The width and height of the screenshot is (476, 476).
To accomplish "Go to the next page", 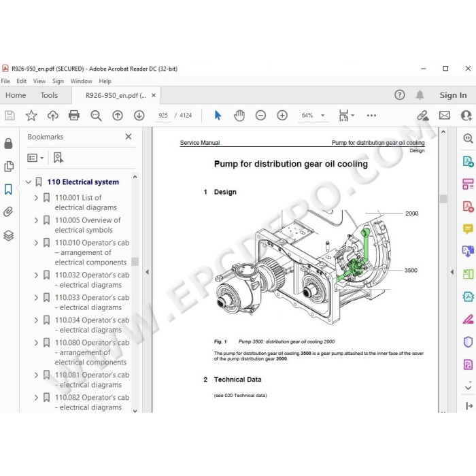I will click(139, 116).
